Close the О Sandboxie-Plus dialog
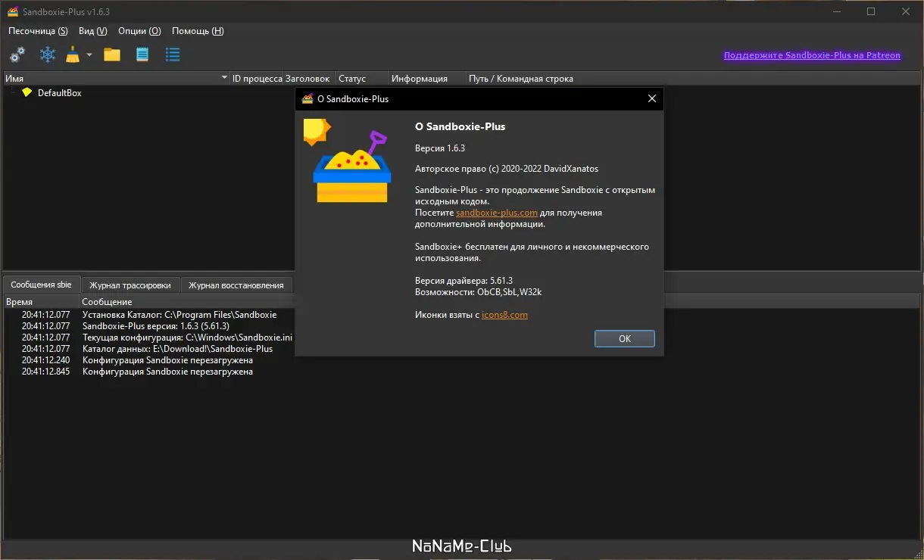 (652, 98)
